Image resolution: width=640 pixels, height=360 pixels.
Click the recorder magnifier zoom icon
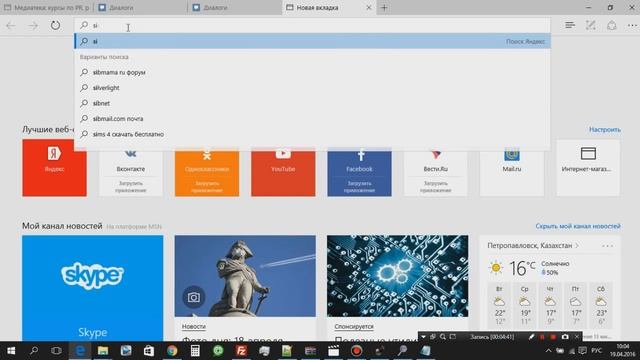[442, 337]
